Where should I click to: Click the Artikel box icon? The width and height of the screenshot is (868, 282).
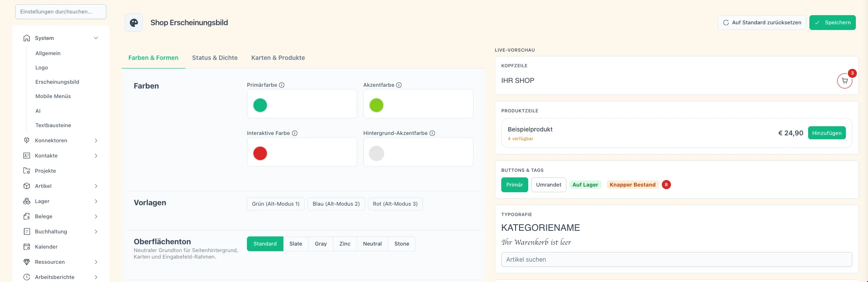(x=26, y=186)
